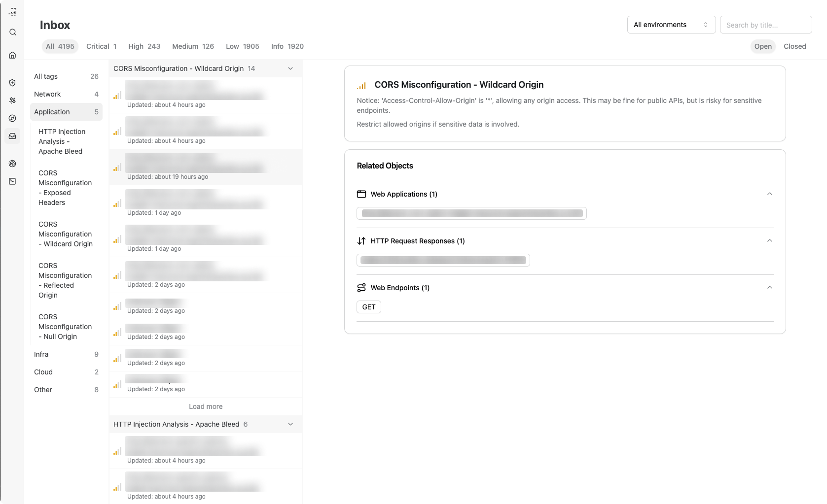827x504 pixels.
Task: Filter the inbox by Critical severity
Action: 101,46
